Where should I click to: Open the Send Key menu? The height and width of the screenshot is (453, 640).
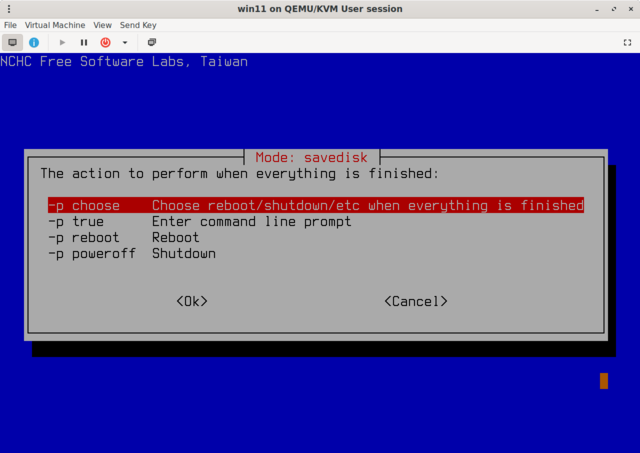(137, 24)
